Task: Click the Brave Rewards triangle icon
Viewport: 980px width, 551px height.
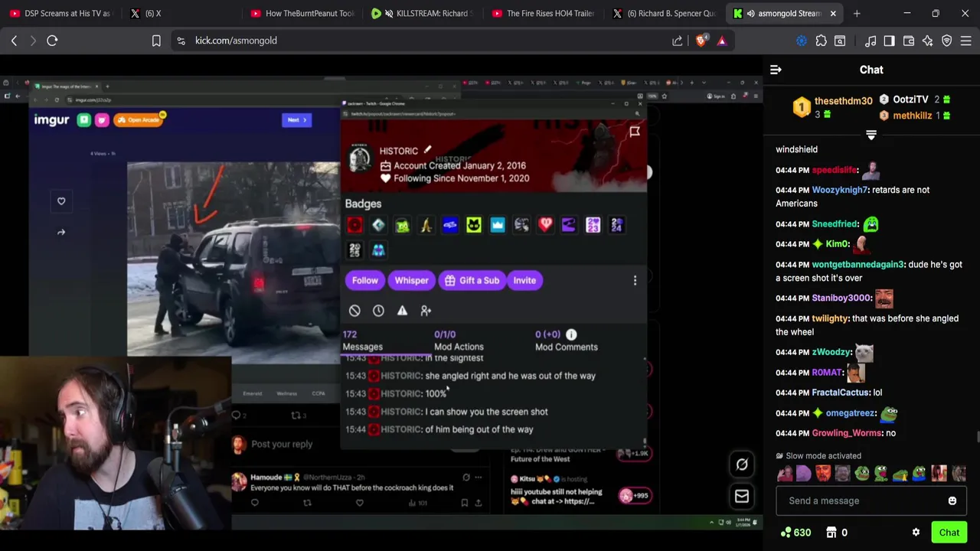Action: (722, 41)
